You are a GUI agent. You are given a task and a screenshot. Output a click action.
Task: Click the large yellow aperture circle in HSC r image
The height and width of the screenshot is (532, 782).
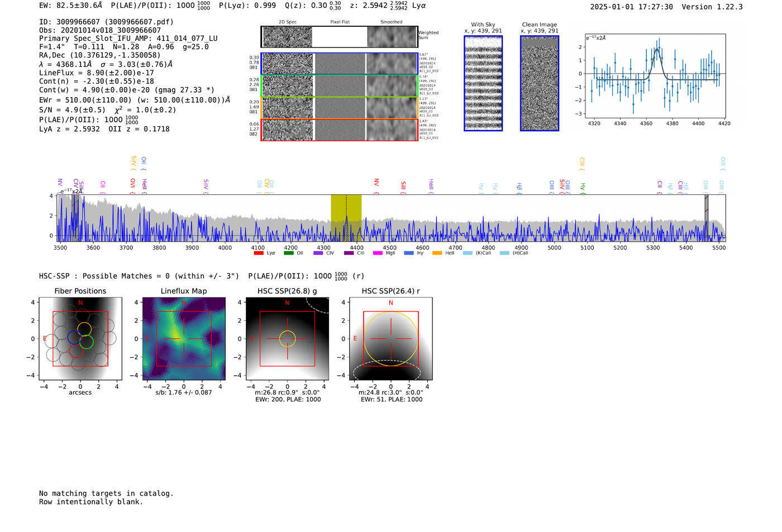click(x=390, y=339)
